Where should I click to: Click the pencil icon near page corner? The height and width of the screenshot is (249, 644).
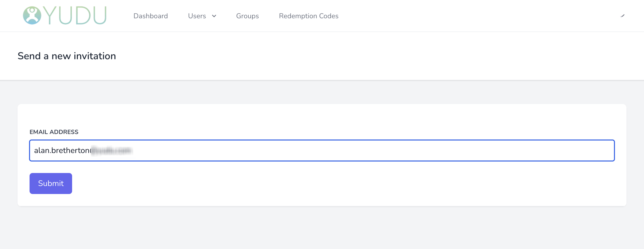[x=623, y=16]
